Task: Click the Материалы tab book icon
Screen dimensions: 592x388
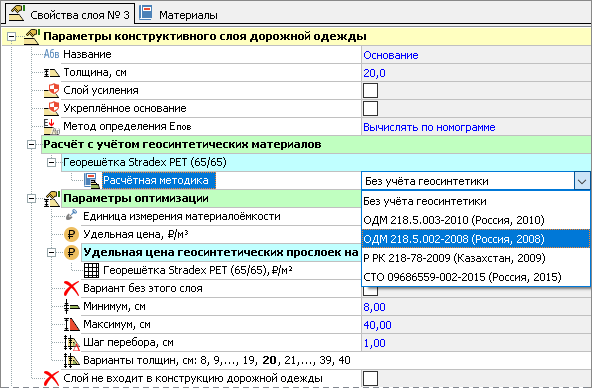Action: point(146,13)
